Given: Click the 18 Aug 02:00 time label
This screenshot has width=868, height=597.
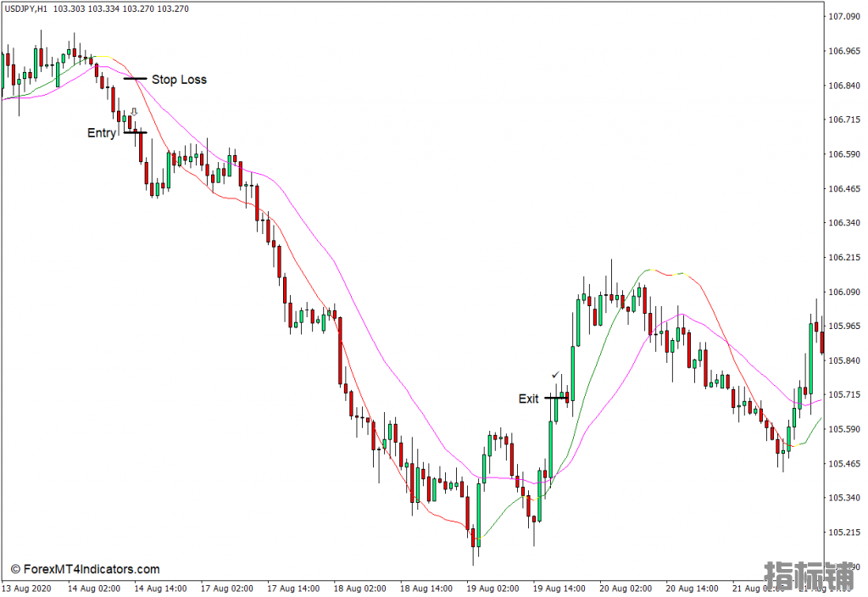Looking at the screenshot, I should click(359, 588).
